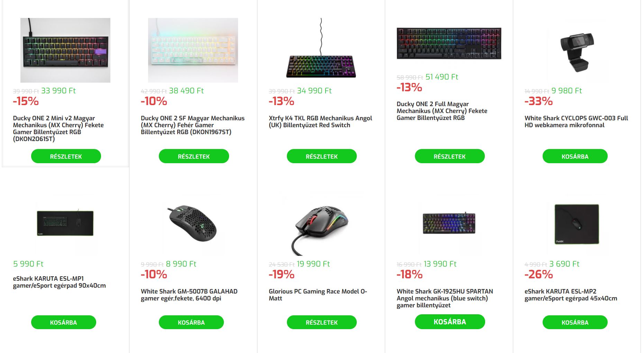Click the white Ducky ONE 2 SF keyboard picture
Image resolution: width=644 pixels, height=353 pixels.
coord(193,50)
